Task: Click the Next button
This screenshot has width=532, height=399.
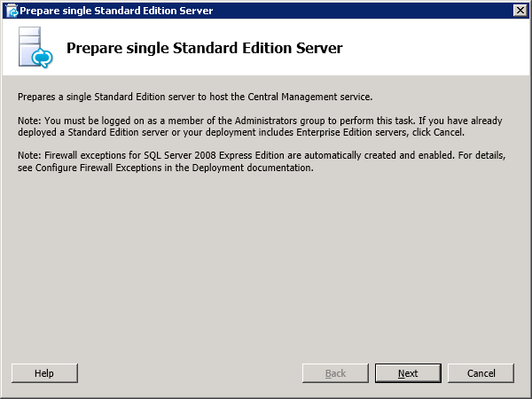Action: pyautogui.click(x=408, y=373)
